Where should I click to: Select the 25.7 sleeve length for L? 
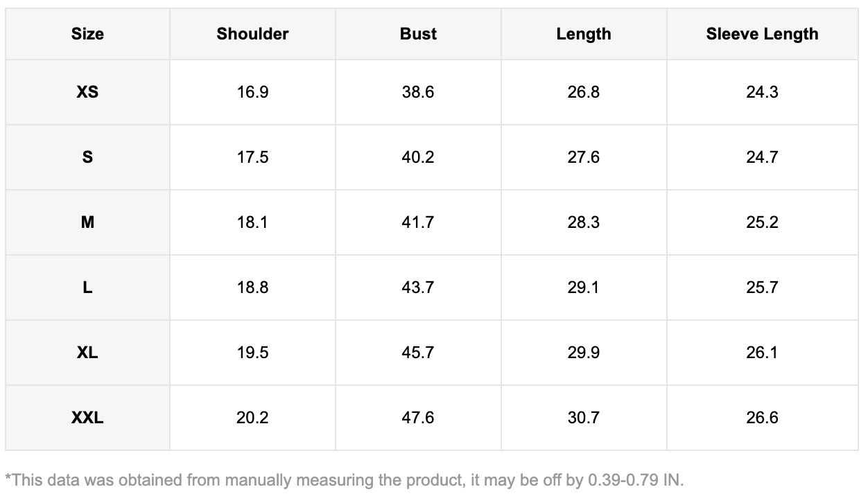point(762,287)
